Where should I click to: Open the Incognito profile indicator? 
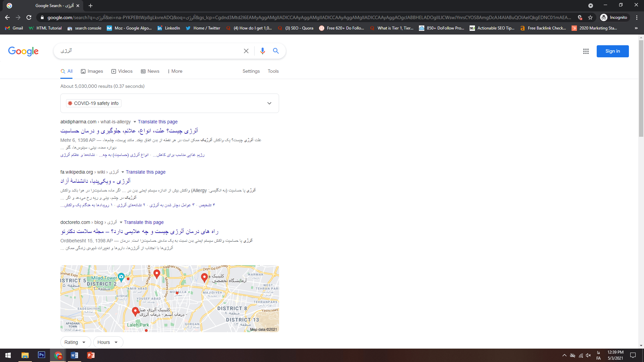[x=614, y=17]
